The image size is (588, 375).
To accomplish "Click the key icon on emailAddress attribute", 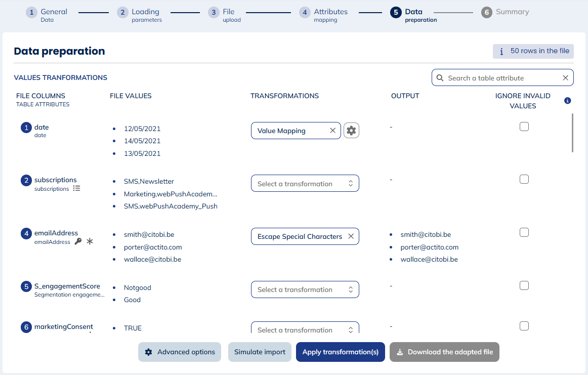I will [78, 241].
